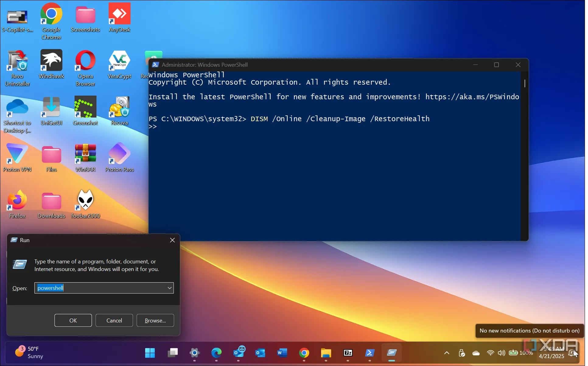Launch AnyDesk desktop shortcut
Screen dimensions: 588x366
pyautogui.click(x=119, y=18)
